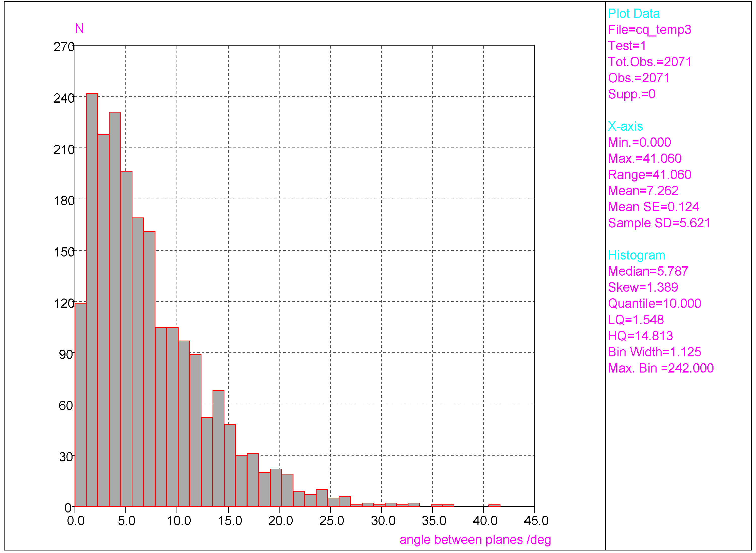
Task: Select the 'File=cq_temp3' text
Action: [x=649, y=30]
